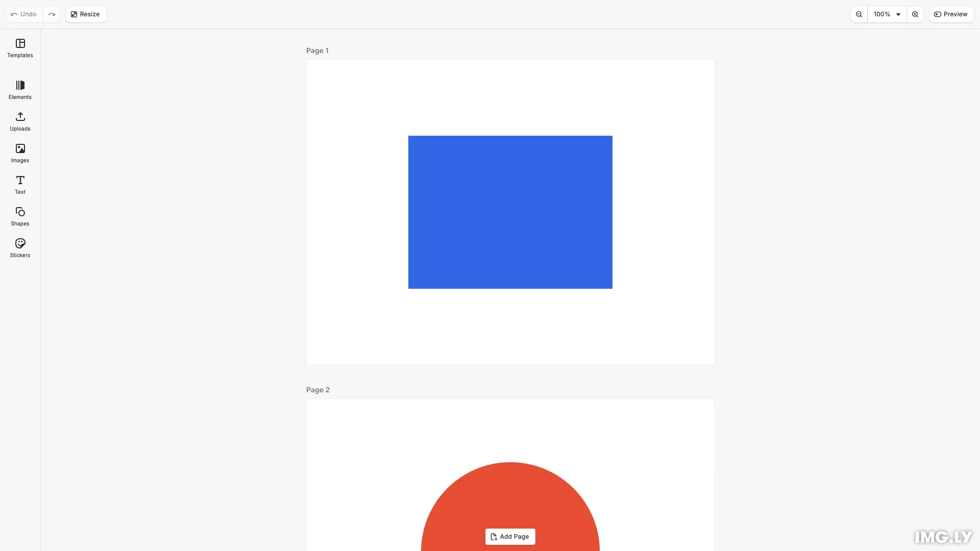Zoom out using the magnifier icon

tap(859, 14)
